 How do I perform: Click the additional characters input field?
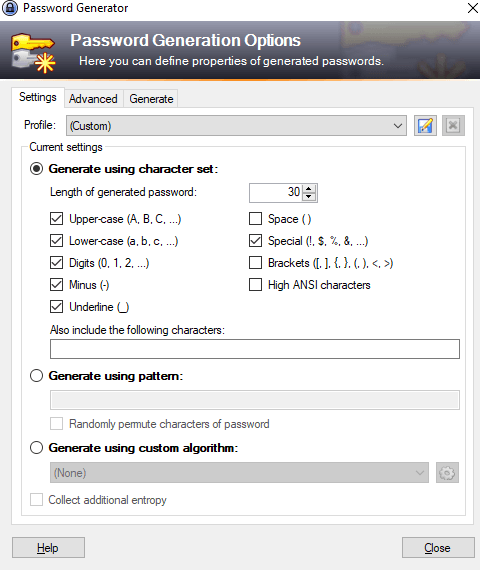click(x=255, y=349)
